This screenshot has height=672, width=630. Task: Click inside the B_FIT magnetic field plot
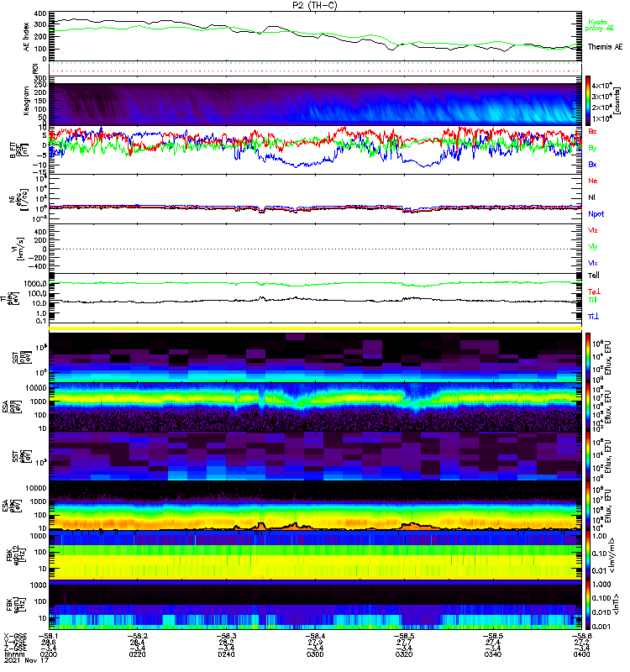click(316, 150)
